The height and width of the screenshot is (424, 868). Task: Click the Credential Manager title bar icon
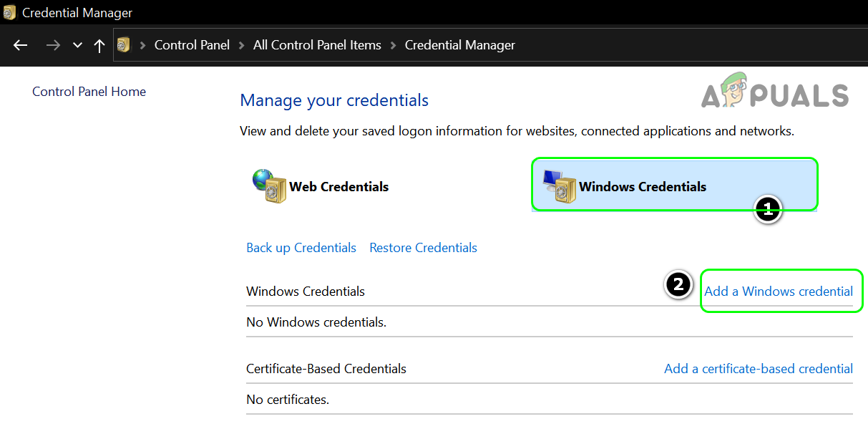point(9,13)
